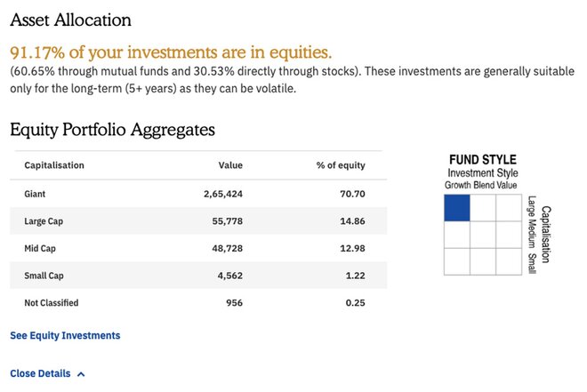The height and width of the screenshot is (392, 587).
Task: Select the Large Blend style box cell
Action: 483,208
